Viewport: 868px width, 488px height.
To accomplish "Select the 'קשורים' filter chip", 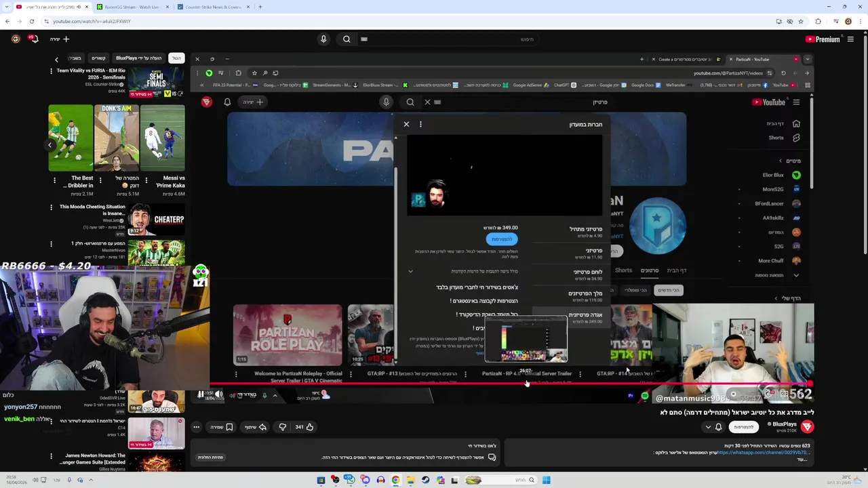I will (99, 58).
